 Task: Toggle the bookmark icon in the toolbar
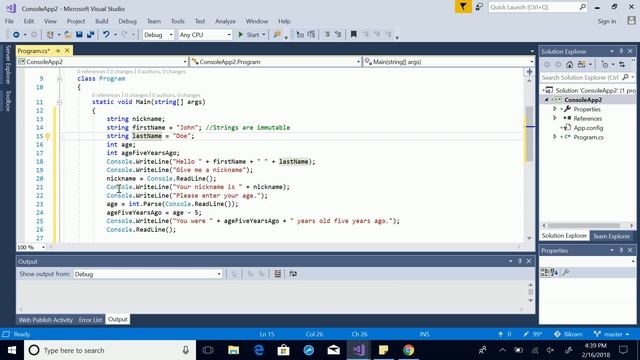click(x=353, y=35)
